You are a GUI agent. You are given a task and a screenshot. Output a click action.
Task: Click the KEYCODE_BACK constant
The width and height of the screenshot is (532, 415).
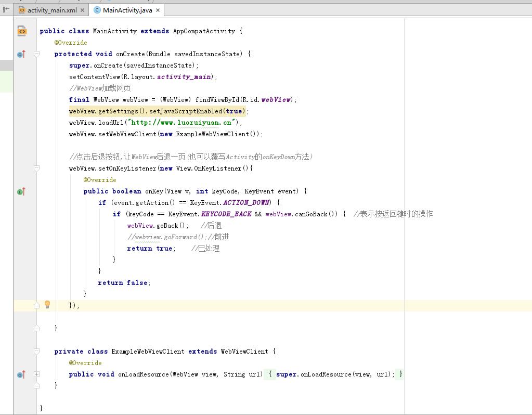[x=226, y=214]
